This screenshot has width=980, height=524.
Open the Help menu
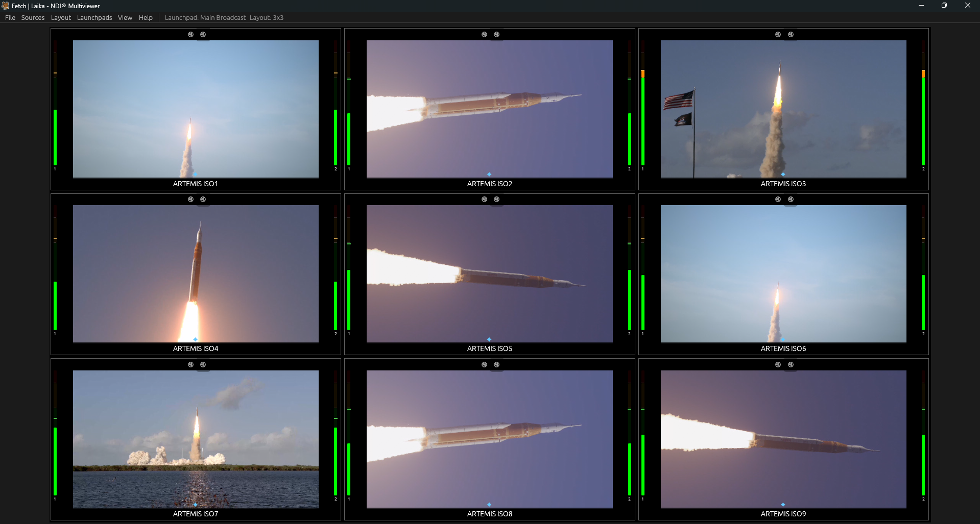146,17
